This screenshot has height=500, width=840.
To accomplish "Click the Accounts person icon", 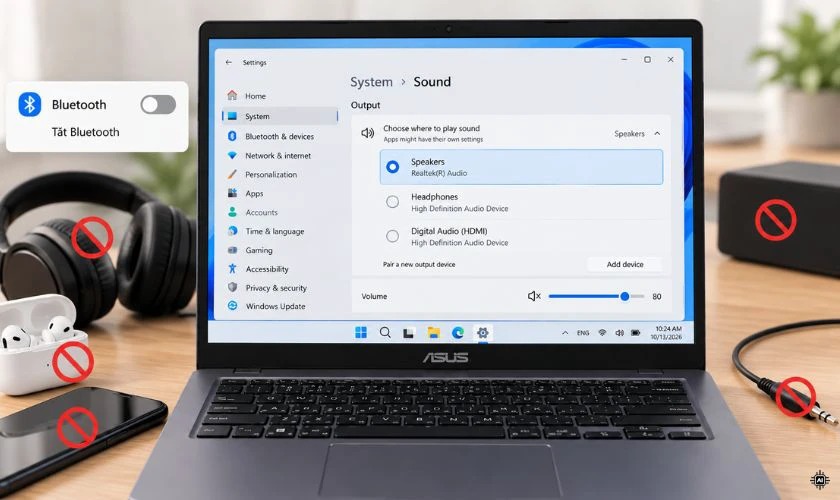I will [x=232, y=212].
